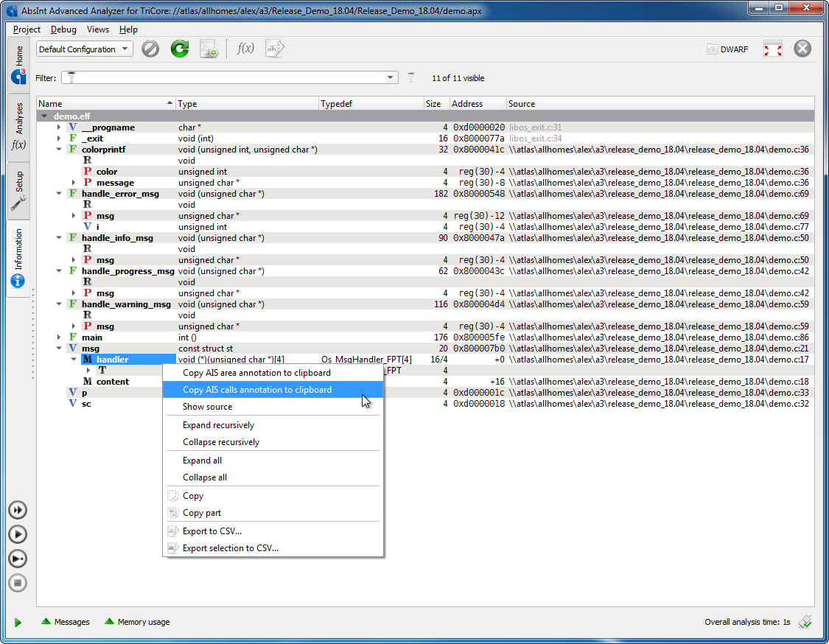Open the Analyses sidebar tab

[18, 126]
